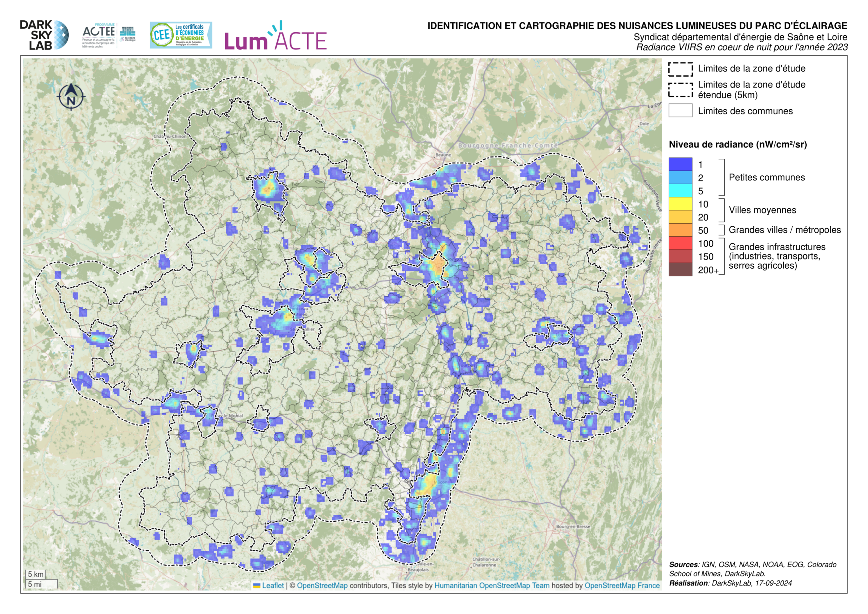
Task: Click the dashed study zone legend symbol
Action: pyautogui.click(x=680, y=69)
